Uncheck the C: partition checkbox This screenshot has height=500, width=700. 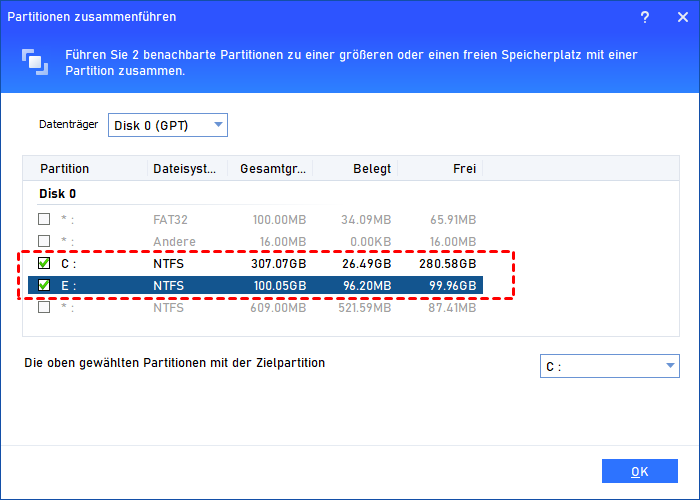(44, 264)
